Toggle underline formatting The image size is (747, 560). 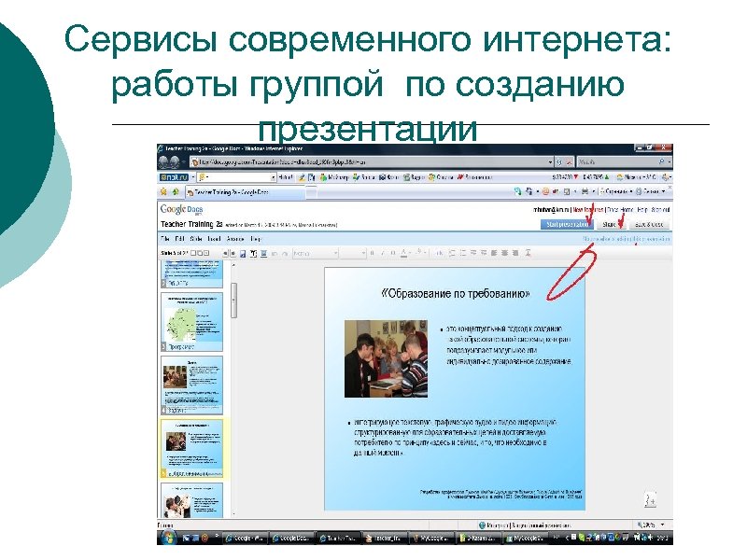pyautogui.click(x=393, y=251)
